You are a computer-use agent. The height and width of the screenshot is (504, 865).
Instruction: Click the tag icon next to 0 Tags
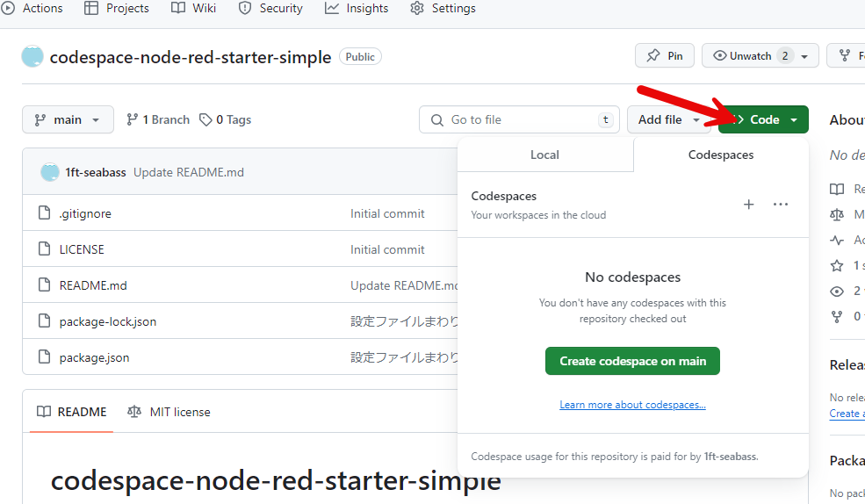point(205,119)
